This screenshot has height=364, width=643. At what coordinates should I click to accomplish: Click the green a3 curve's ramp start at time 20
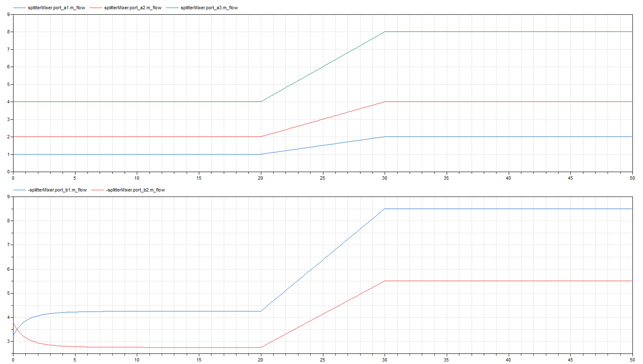tap(261, 102)
